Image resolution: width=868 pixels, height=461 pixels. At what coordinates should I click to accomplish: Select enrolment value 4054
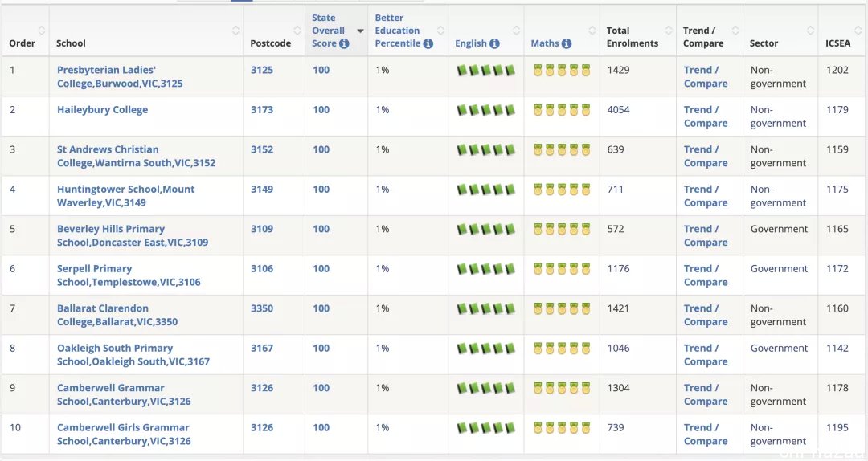point(618,110)
